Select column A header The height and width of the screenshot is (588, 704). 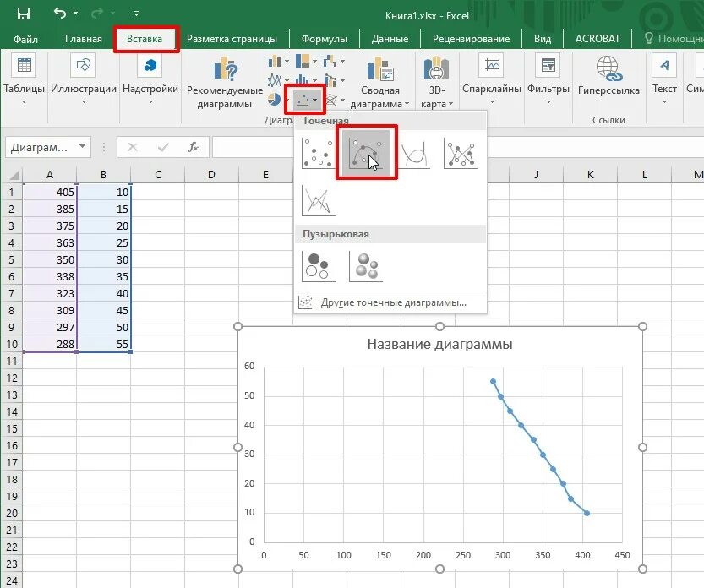(x=50, y=175)
